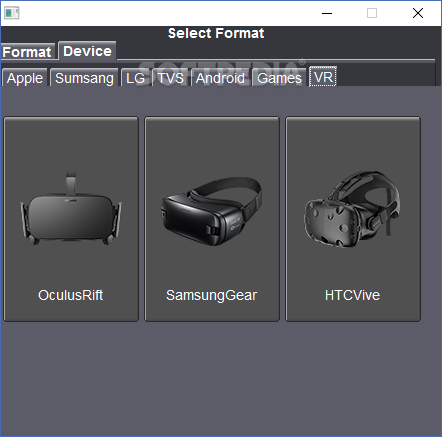442x437 pixels.
Task: Select the VR tab
Action: click(323, 77)
